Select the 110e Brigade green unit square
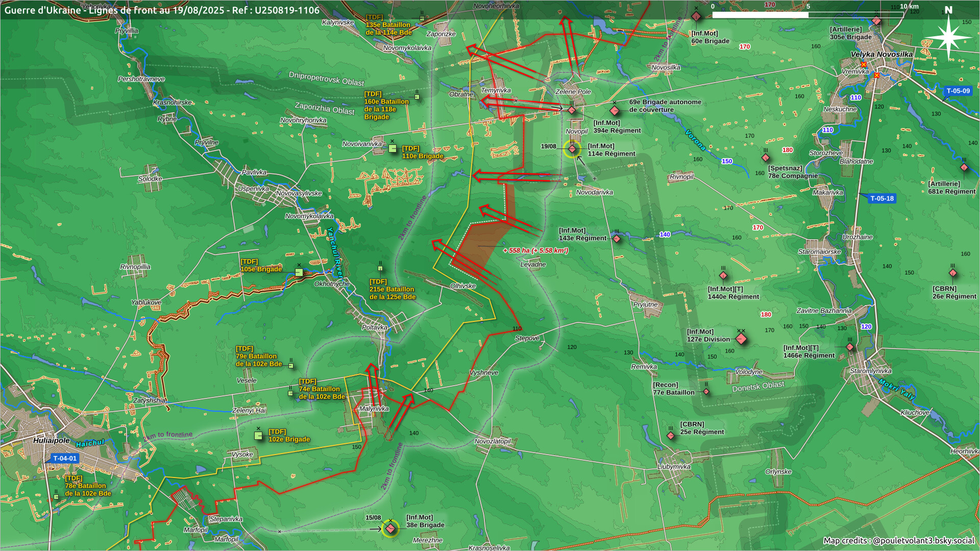 [393, 148]
